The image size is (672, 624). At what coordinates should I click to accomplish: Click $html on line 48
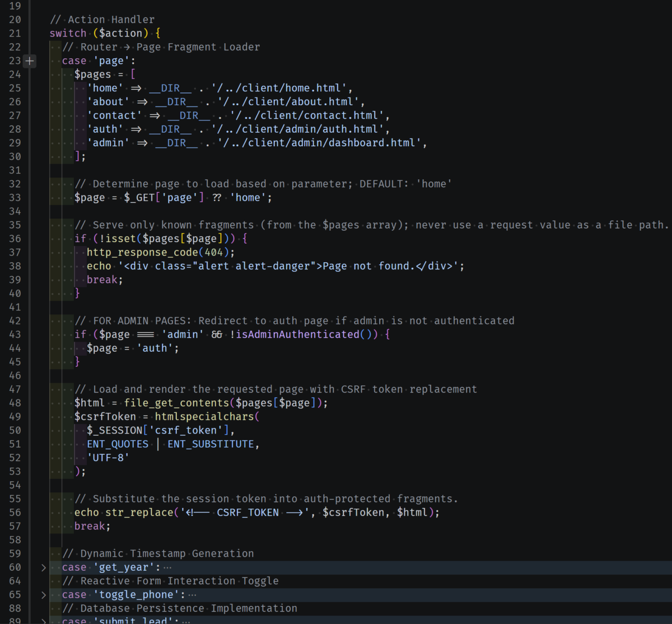tap(90, 403)
